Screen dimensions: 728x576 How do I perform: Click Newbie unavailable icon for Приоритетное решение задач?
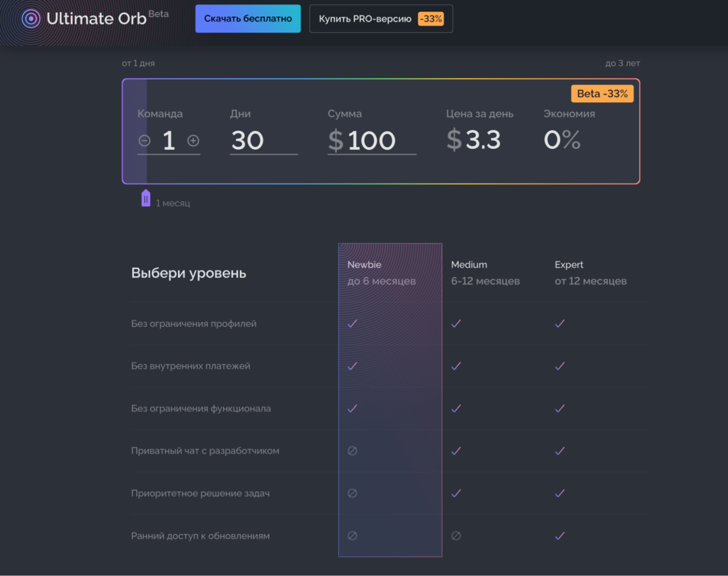point(352,493)
